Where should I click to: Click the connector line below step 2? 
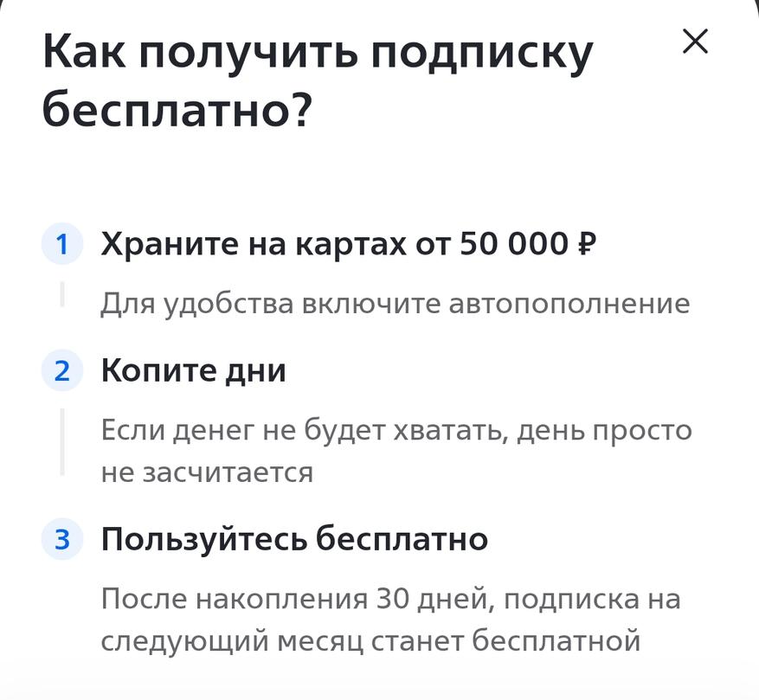click(x=62, y=441)
